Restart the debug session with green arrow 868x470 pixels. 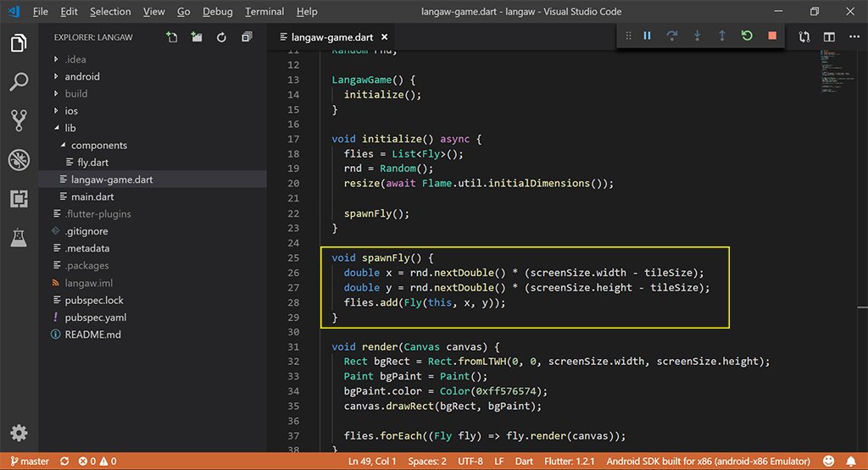point(747,36)
